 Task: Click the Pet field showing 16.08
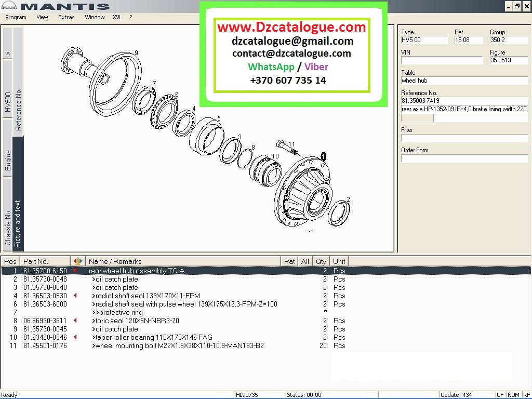point(469,40)
